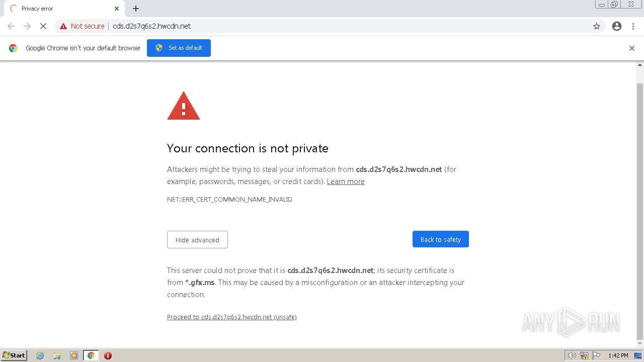Close the Privacy error tab

pyautogui.click(x=117, y=9)
